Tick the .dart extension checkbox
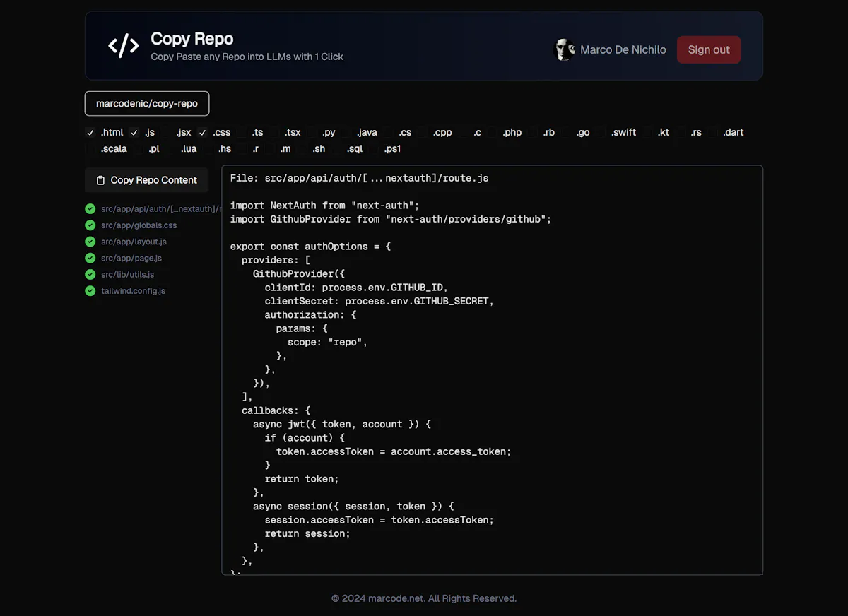 tap(712, 132)
